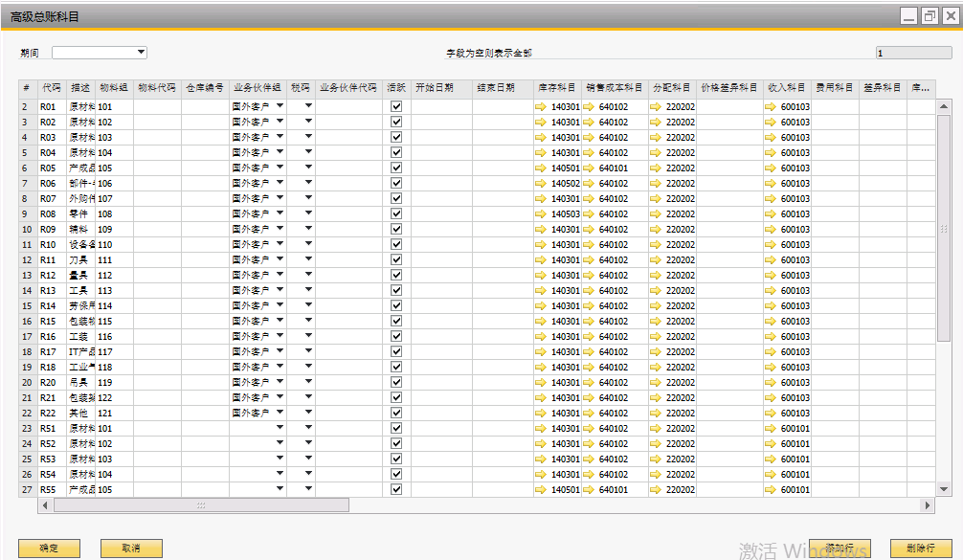This screenshot has height=560, width=963.
Task: Open allocation account arrow in row R07
Action: pyautogui.click(x=656, y=199)
